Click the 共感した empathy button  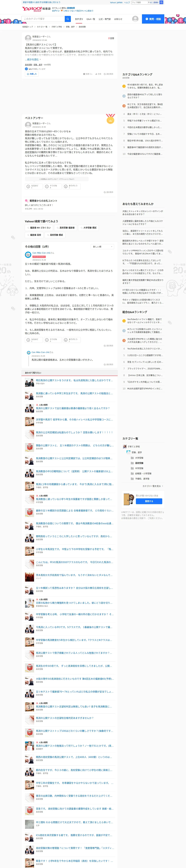click(32, 74)
